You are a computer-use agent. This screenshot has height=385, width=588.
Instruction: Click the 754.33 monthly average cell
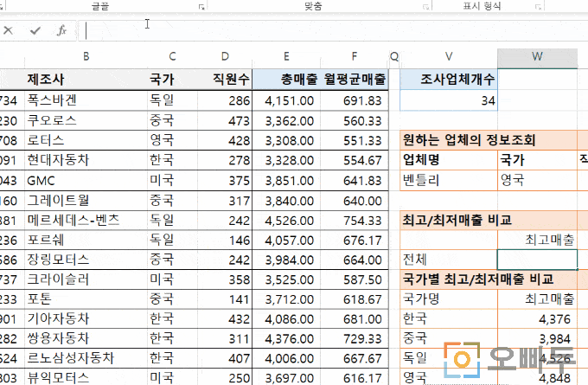coord(355,221)
